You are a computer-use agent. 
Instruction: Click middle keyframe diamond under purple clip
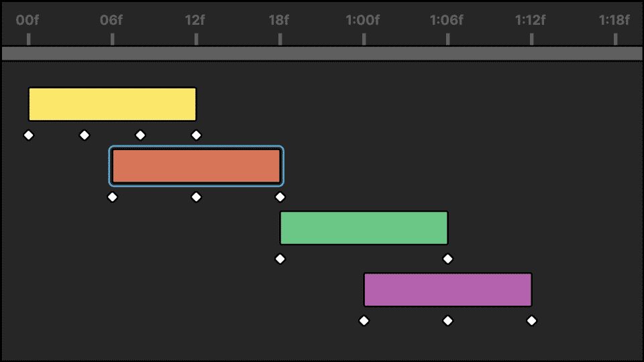pos(447,320)
